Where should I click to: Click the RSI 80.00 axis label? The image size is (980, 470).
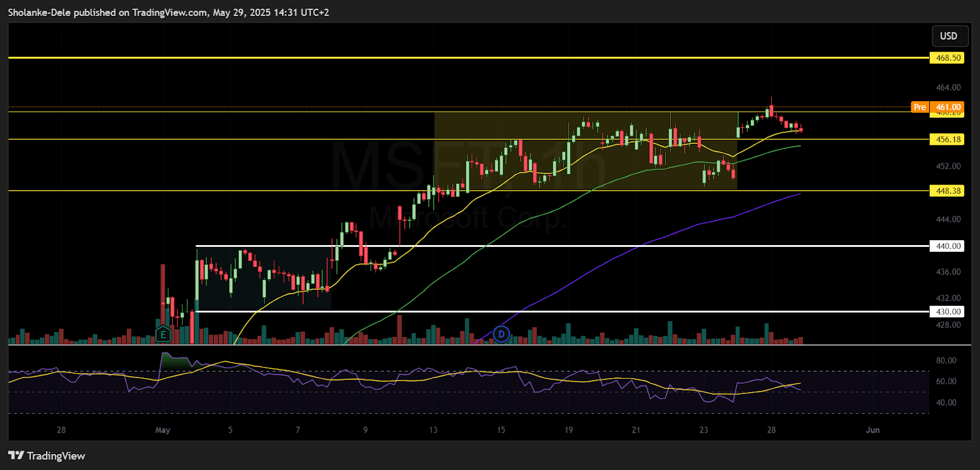pos(946,360)
